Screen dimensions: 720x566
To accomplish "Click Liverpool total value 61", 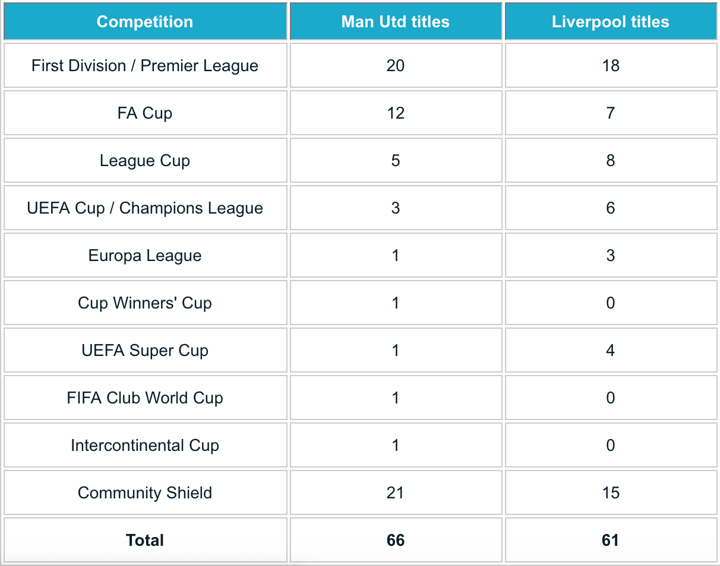I will click(610, 540).
